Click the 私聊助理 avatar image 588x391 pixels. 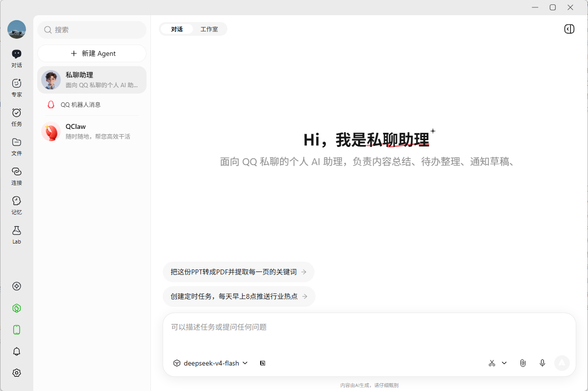point(51,80)
